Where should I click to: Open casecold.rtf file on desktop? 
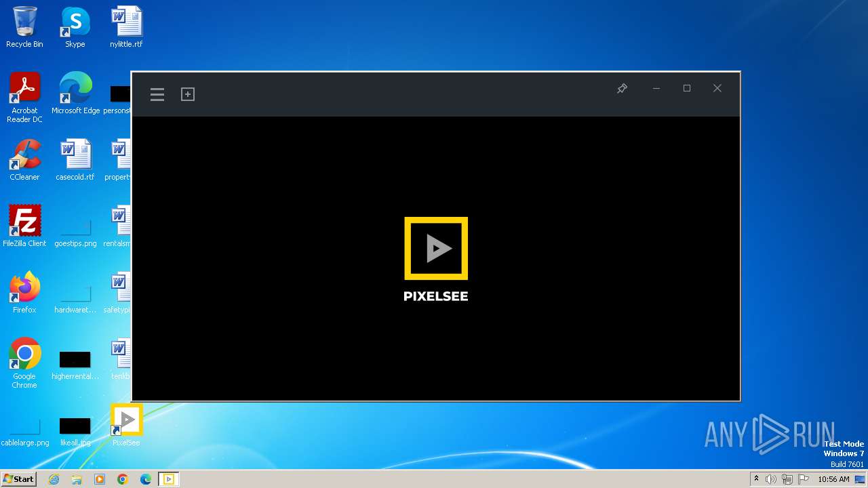click(75, 160)
